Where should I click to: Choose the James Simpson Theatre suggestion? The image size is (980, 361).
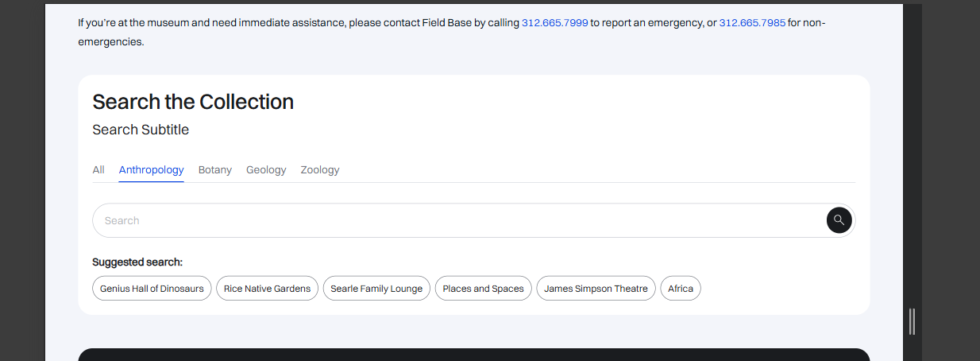point(596,289)
